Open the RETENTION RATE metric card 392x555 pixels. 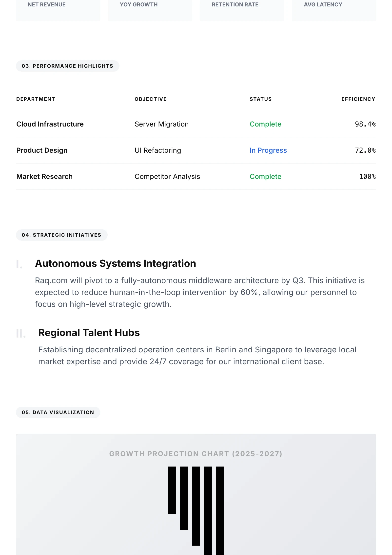(x=242, y=10)
